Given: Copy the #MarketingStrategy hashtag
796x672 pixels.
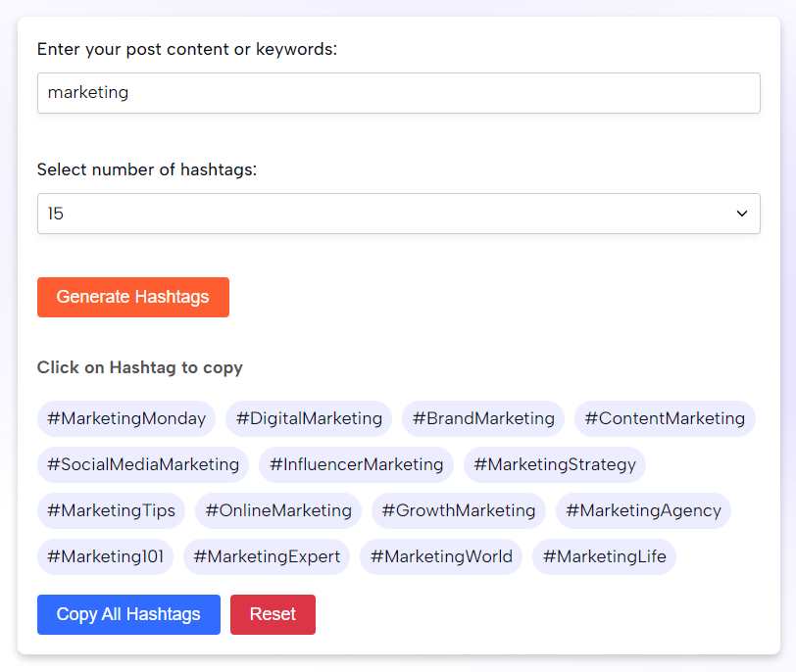Looking at the screenshot, I should tap(555, 464).
